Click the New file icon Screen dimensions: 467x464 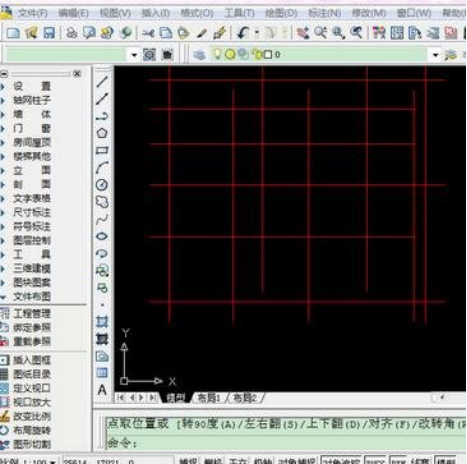(x=14, y=33)
